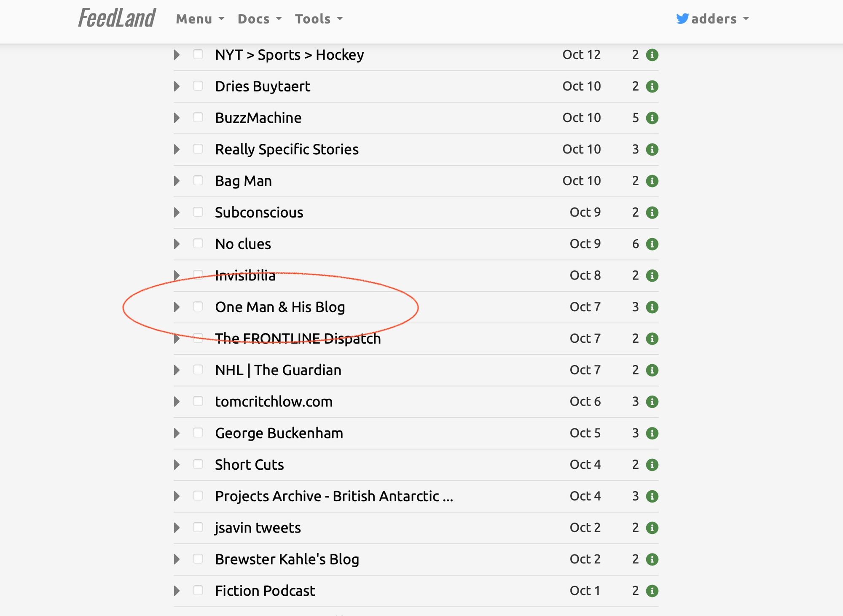Click green info icon for No clues
Screen dimensions: 843x616
(x=652, y=244)
